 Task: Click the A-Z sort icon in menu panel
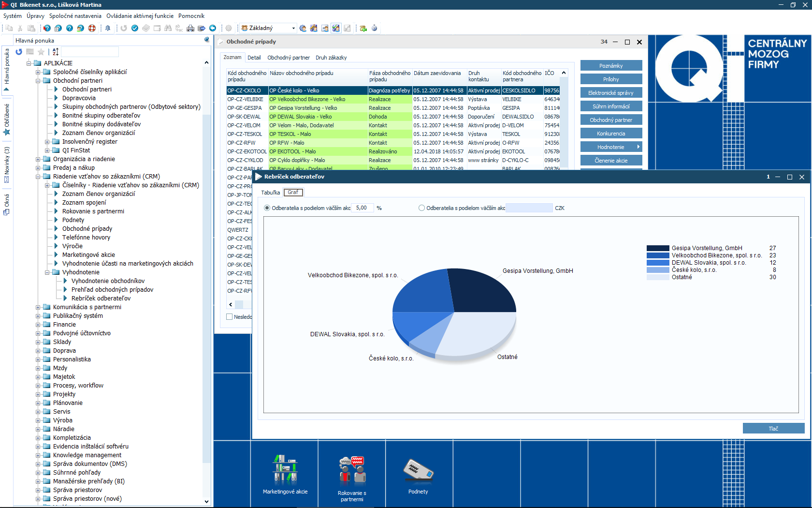click(56, 52)
